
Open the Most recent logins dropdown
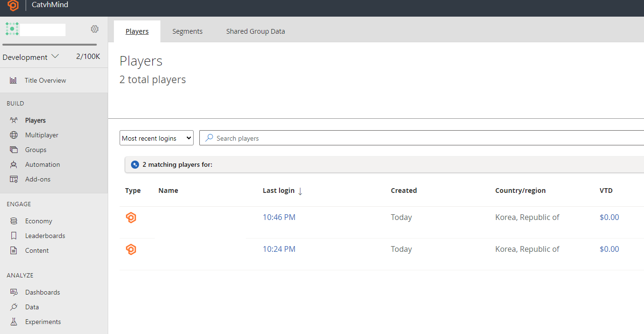pyautogui.click(x=157, y=138)
